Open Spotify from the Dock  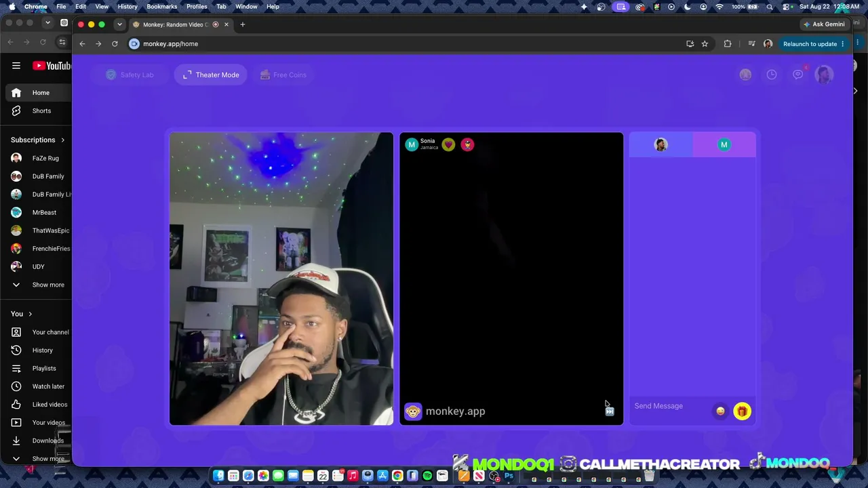427,476
